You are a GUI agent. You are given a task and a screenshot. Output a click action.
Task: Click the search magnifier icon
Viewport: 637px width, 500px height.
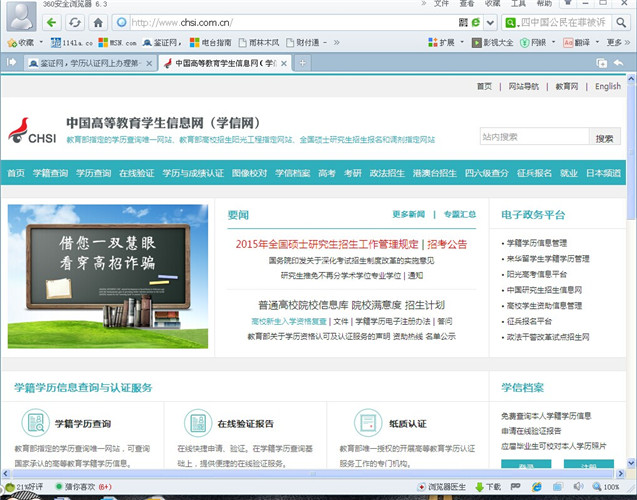[621, 22]
